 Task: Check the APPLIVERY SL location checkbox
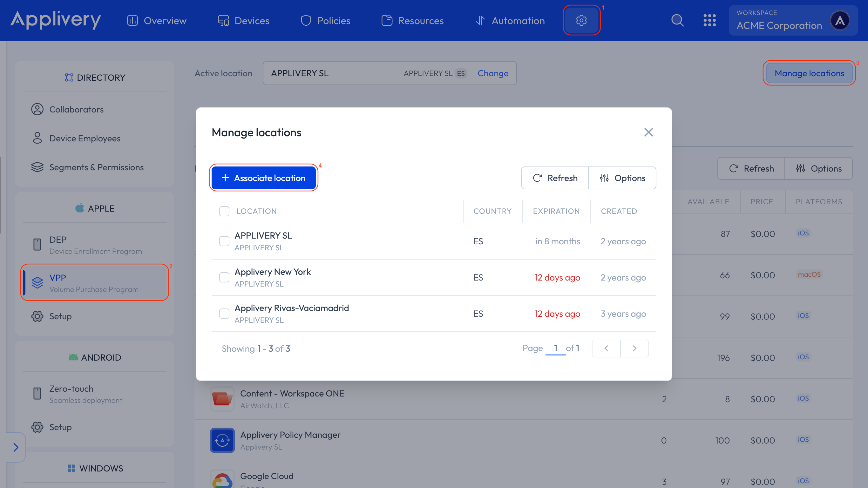[x=224, y=241]
